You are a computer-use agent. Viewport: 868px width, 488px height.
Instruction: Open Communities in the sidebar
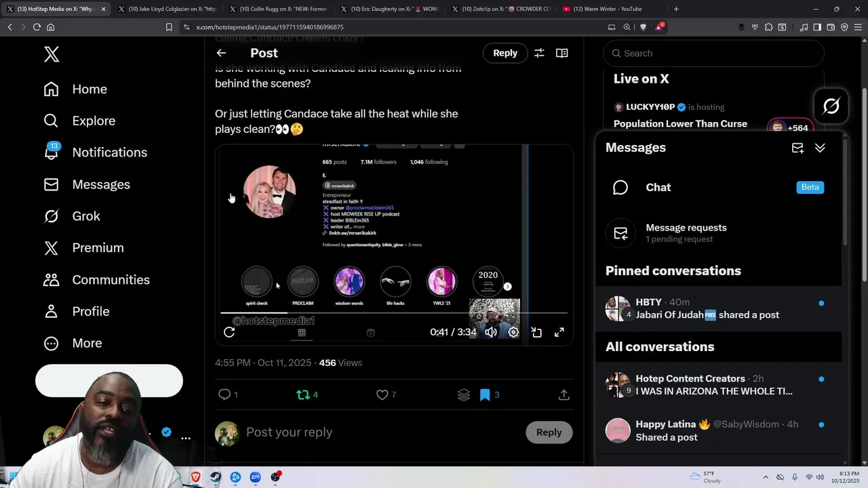click(96, 279)
